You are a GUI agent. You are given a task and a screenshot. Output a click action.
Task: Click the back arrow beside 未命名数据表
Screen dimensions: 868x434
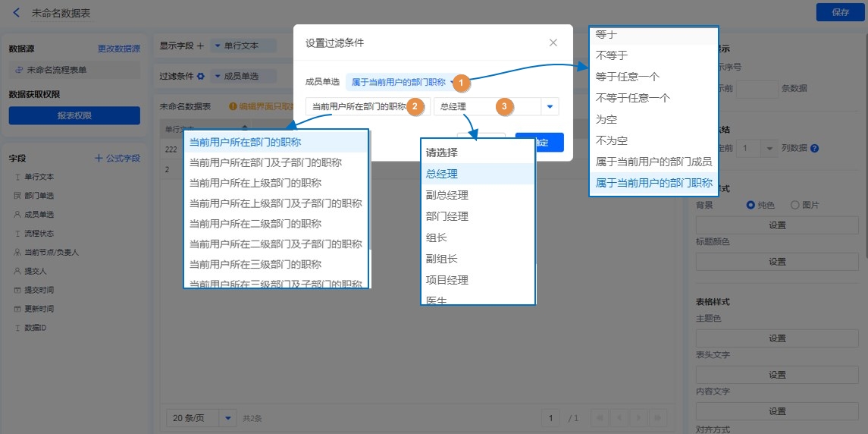pos(17,13)
